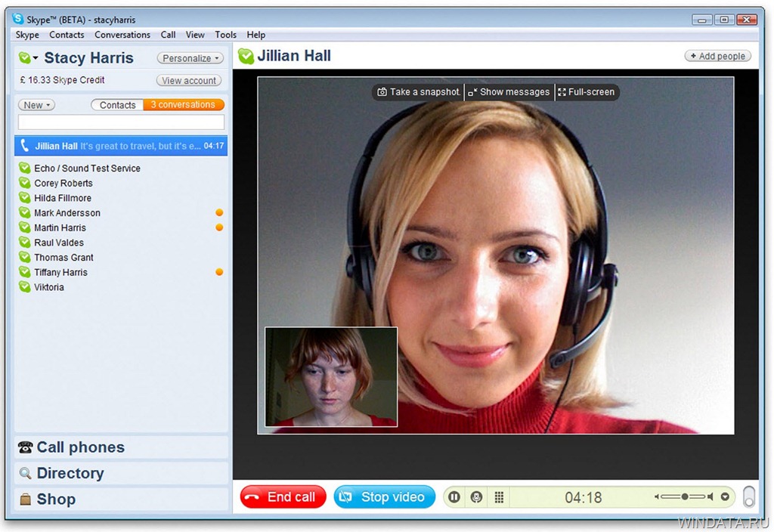
Task: Click online status icon next to Thomas Grant
Action: pyautogui.click(x=25, y=257)
